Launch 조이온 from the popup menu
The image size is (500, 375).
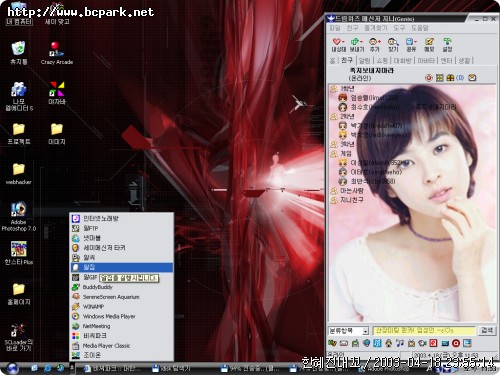coord(122,355)
